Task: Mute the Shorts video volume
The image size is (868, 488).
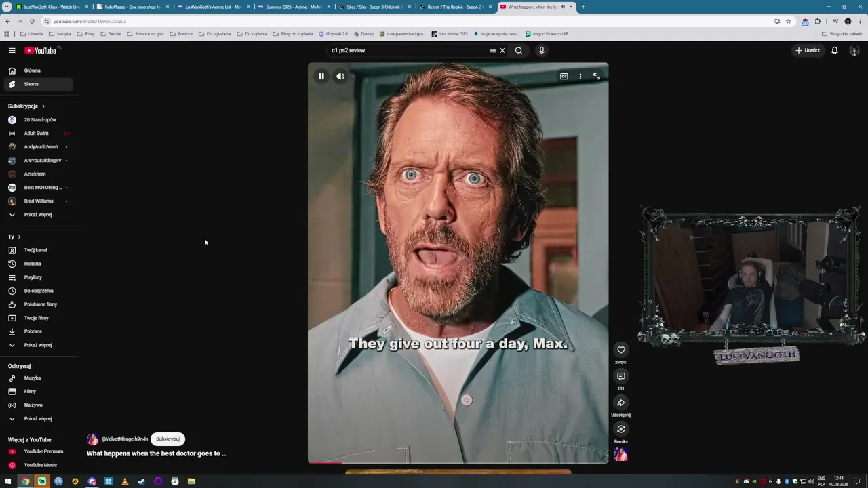Action: click(x=340, y=77)
